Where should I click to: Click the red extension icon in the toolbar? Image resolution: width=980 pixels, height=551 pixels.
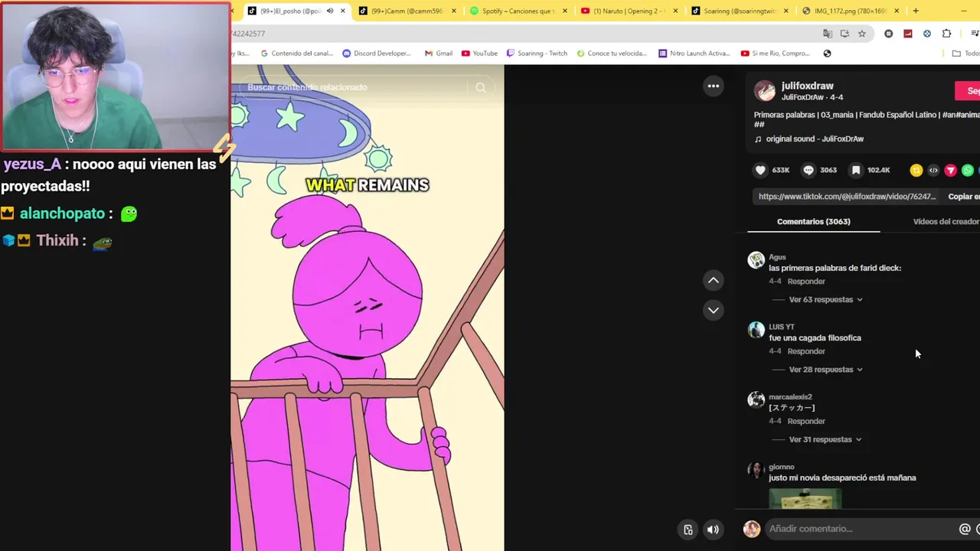coord(908,34)
